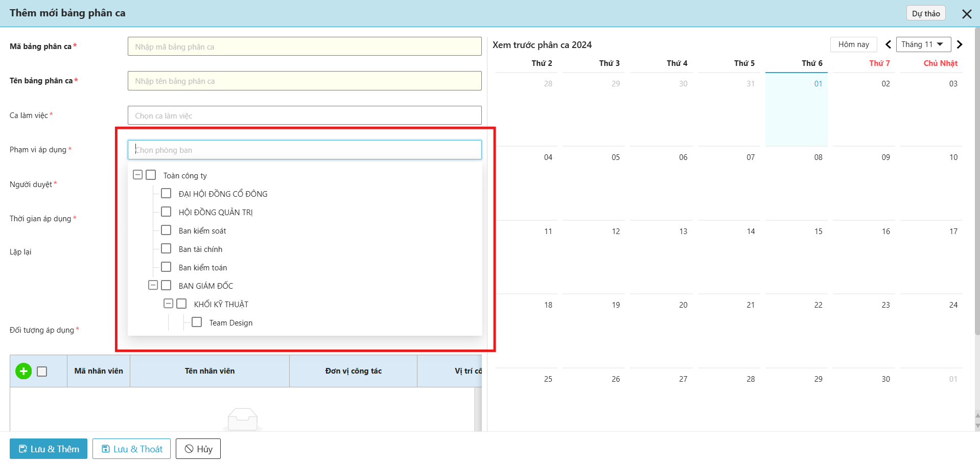This screenshot has width=980, height=463.
Task: Collapse the KHỐI KỸ THUẬT node
Action: point(168,304)
